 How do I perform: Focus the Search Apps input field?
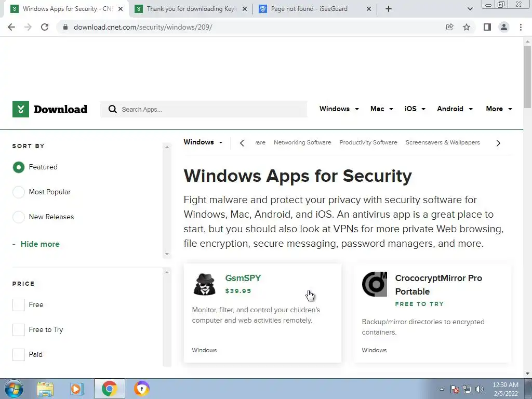coord(204,109)
